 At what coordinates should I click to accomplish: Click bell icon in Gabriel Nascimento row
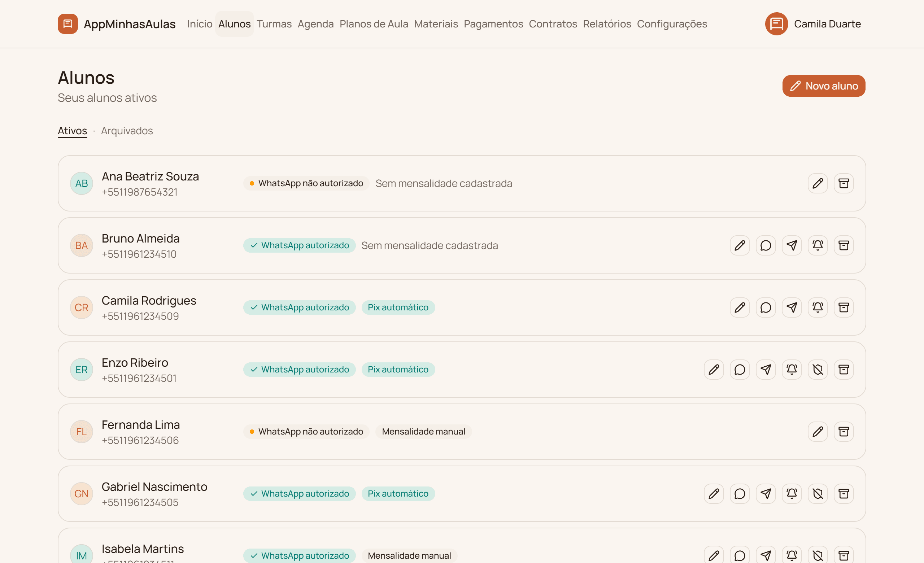click(792, 494)
